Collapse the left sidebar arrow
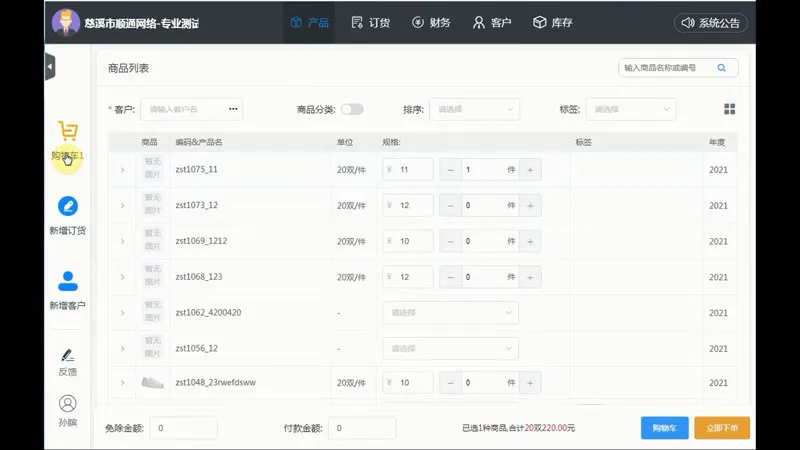Screen dimensions: 800x450 pos(50,67)
